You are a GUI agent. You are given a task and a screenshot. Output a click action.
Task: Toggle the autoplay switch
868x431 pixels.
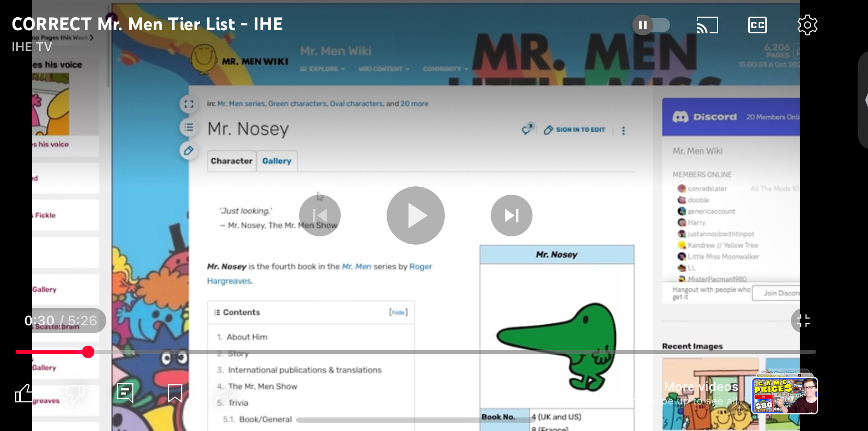[x=651, y=25]
